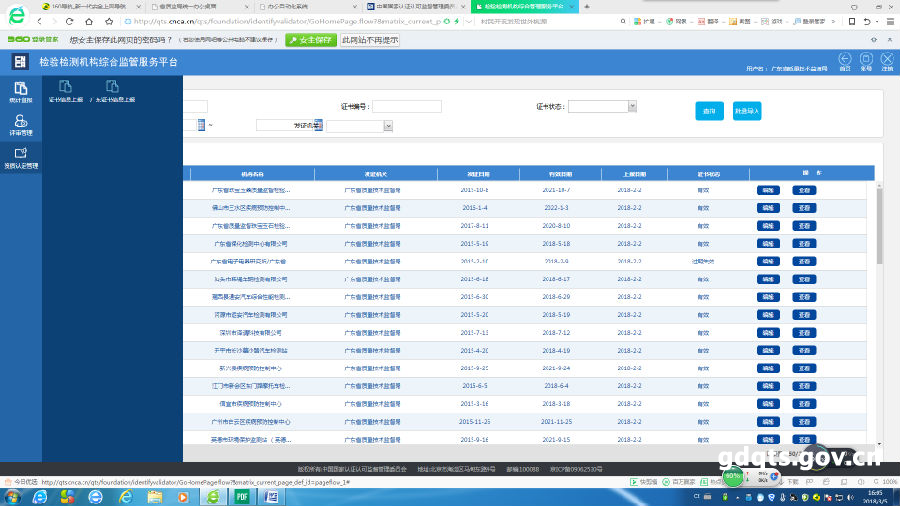Image resolution: width=900 pixels, height=506 pixels.
Task: Click the browser undo-close-tab arrow icon
Action: (x=867, y=21)
